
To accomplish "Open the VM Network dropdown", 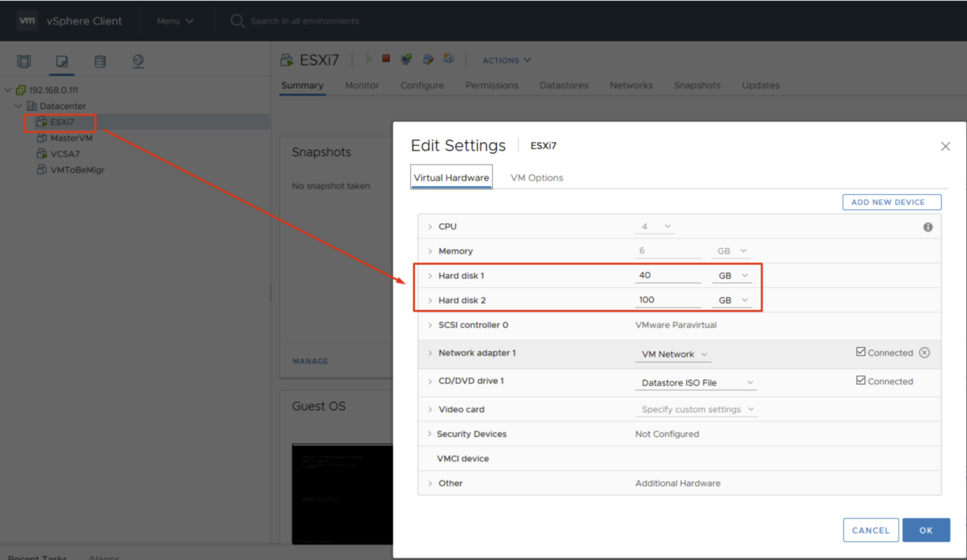I will (672, 355).
